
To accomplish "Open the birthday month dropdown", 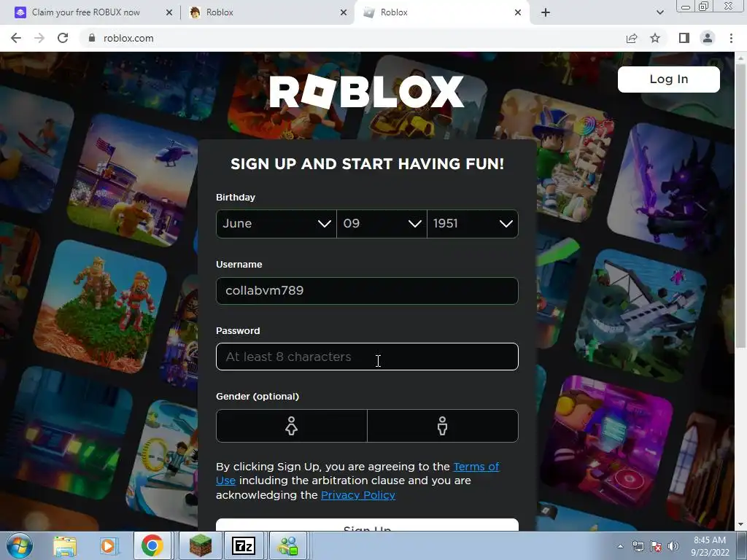I will 276,224.
